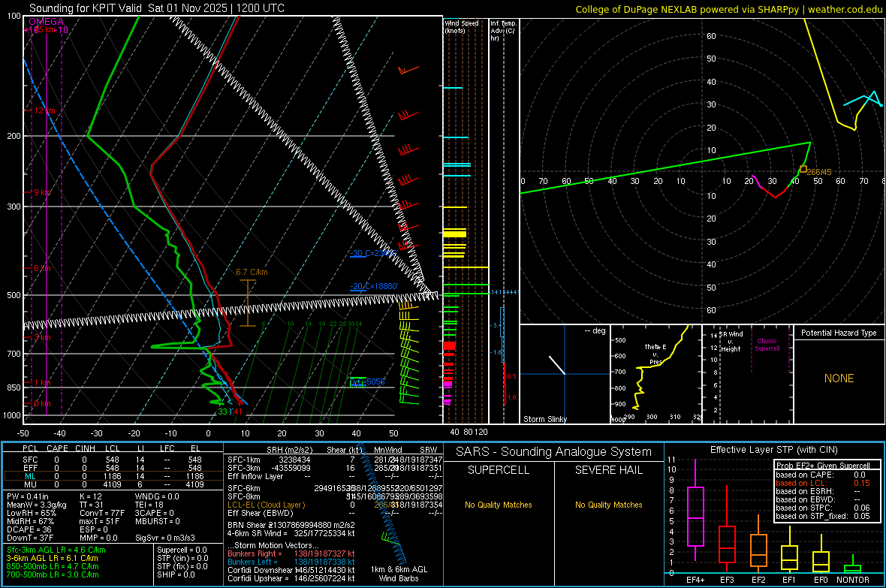Click No Quality Matches under SUPERCELL

(499, 505)
